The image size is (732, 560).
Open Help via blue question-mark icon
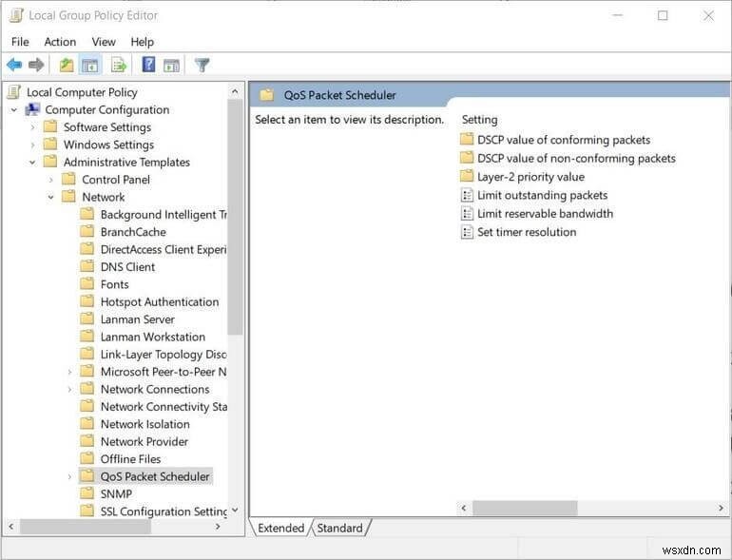click(148, 64)
